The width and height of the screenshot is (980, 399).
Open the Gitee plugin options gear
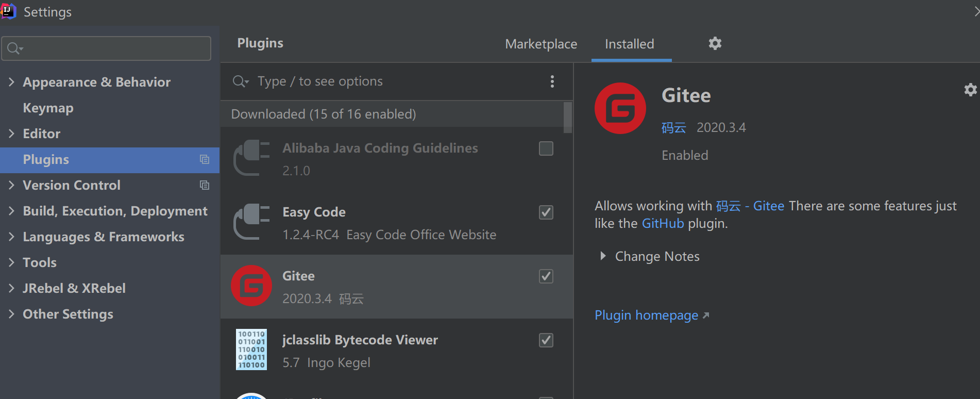click(x=971, y=90)
